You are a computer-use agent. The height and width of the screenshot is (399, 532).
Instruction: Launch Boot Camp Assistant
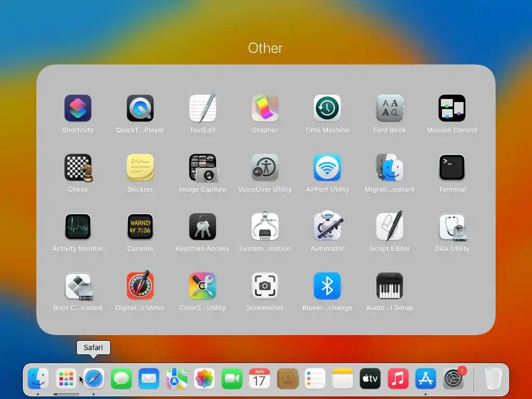pyautogui.click(x=79, y=286)
